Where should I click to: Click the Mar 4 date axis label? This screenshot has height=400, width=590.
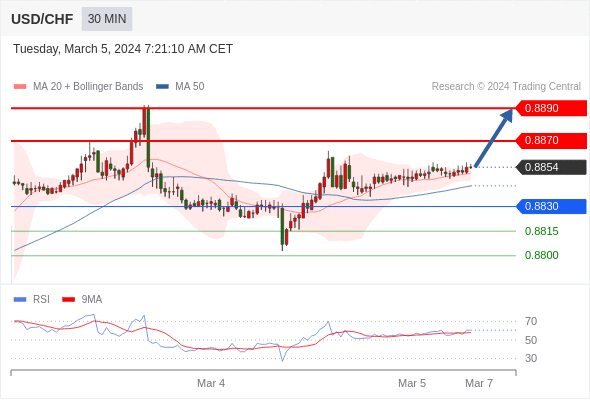click(x=211, y=383)
